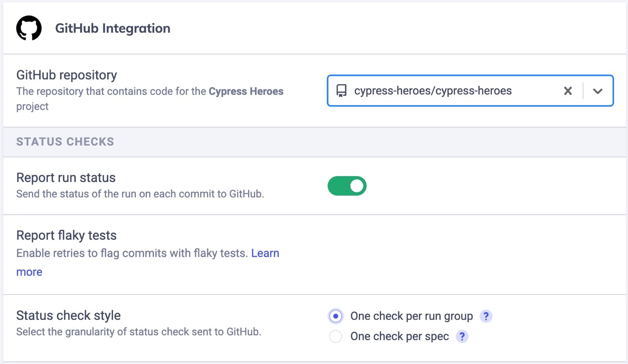Disable the Report run status toggle

tap(347, 186)
